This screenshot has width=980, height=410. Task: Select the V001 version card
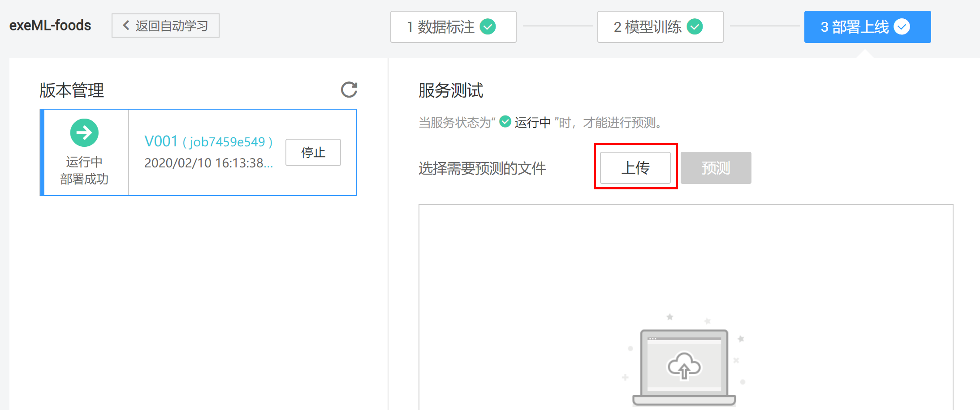(x=199, y=152)
